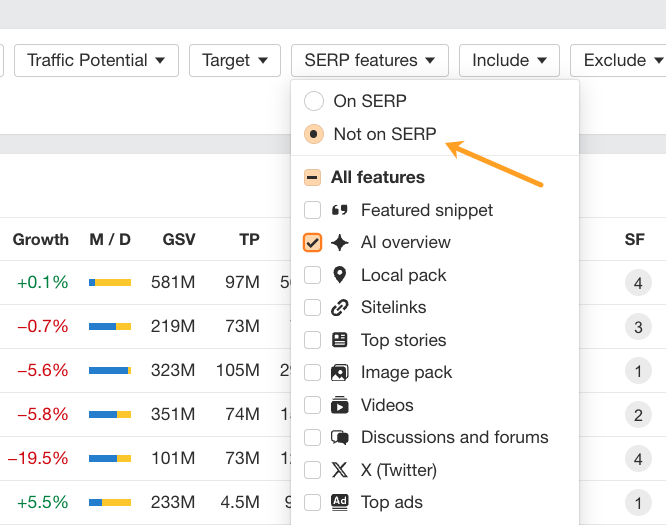Click the Top ads Ad icon
The height and width of the screenshot is (525, 666).
click(339, 502)
